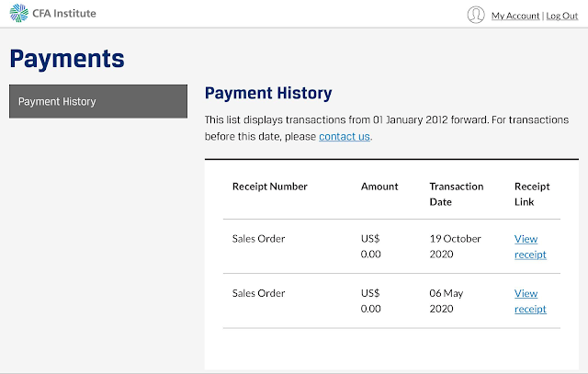Click Sales Order in the May 2020 row
This screenshot has height=374, width=588.
coord(259,293)
